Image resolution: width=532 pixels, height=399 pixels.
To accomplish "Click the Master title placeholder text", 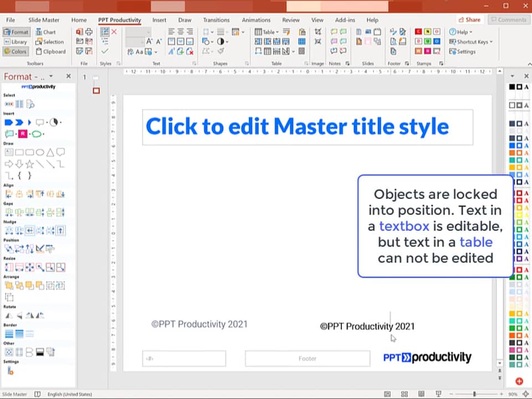I will [x=297, y=127].
